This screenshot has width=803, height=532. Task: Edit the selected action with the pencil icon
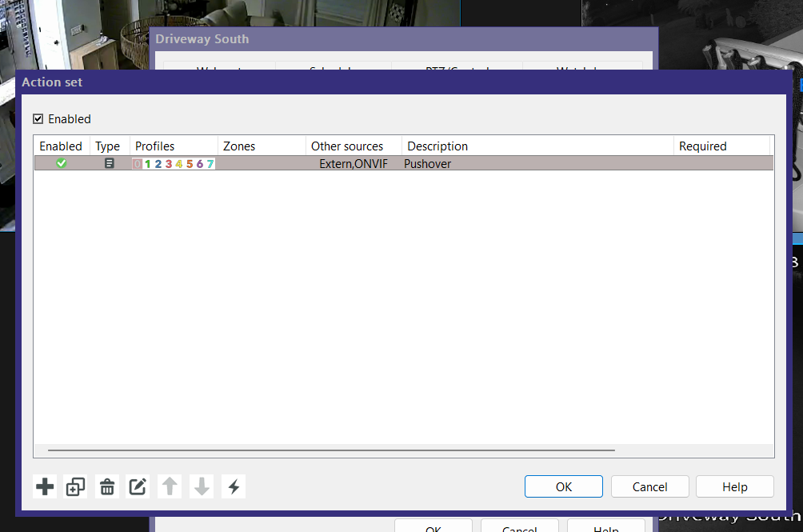tap(138, 486)
